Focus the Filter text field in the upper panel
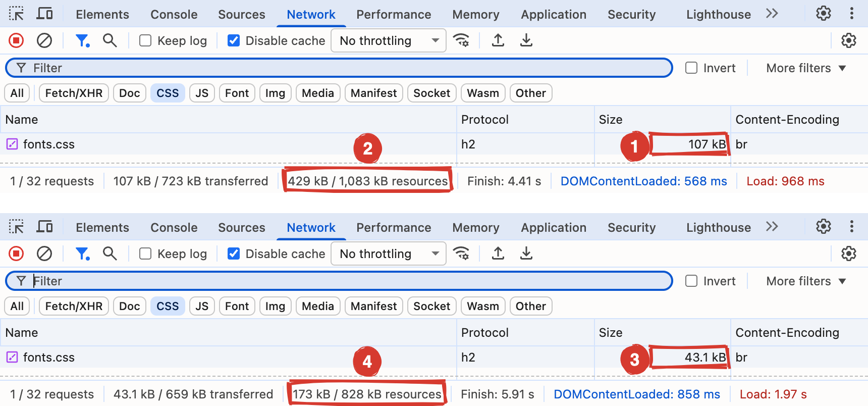Image resolution: width=868 pixels, height=406 pixels. point(339,68)
